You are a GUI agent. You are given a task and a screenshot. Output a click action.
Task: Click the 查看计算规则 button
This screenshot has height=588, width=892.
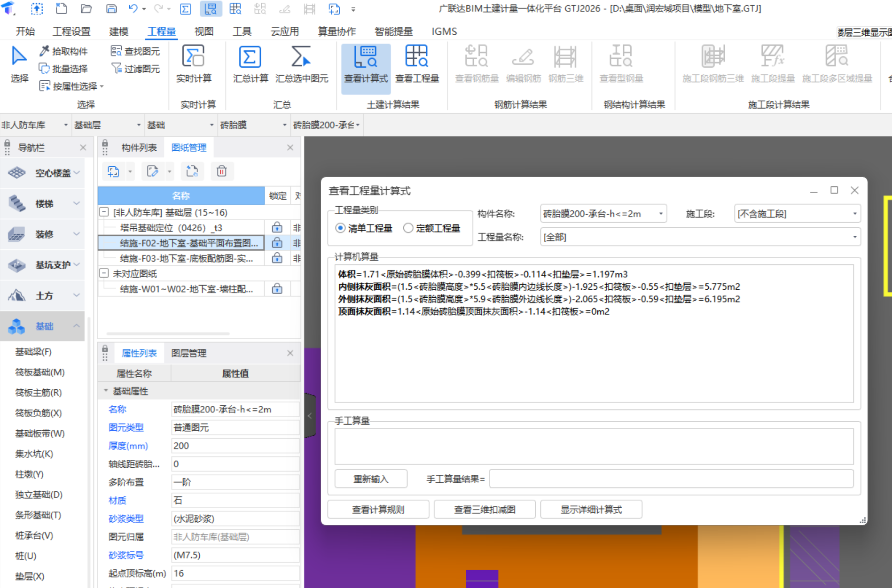[378, 510]
